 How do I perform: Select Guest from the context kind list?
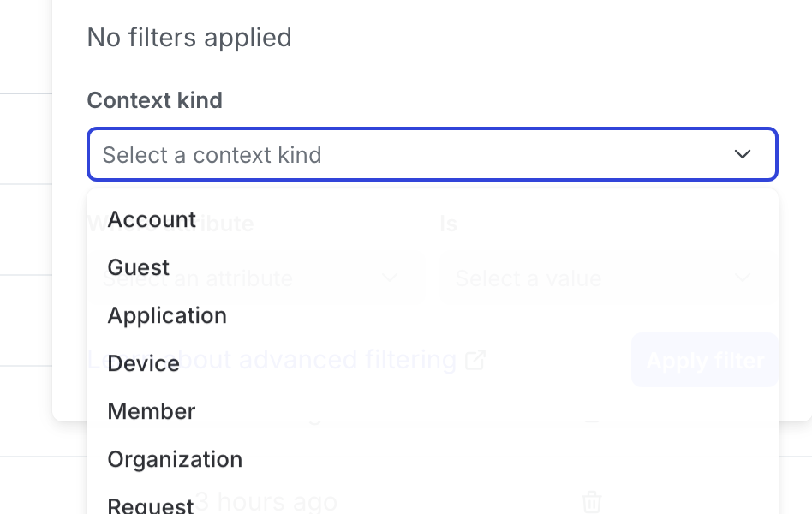click(138, 267)
